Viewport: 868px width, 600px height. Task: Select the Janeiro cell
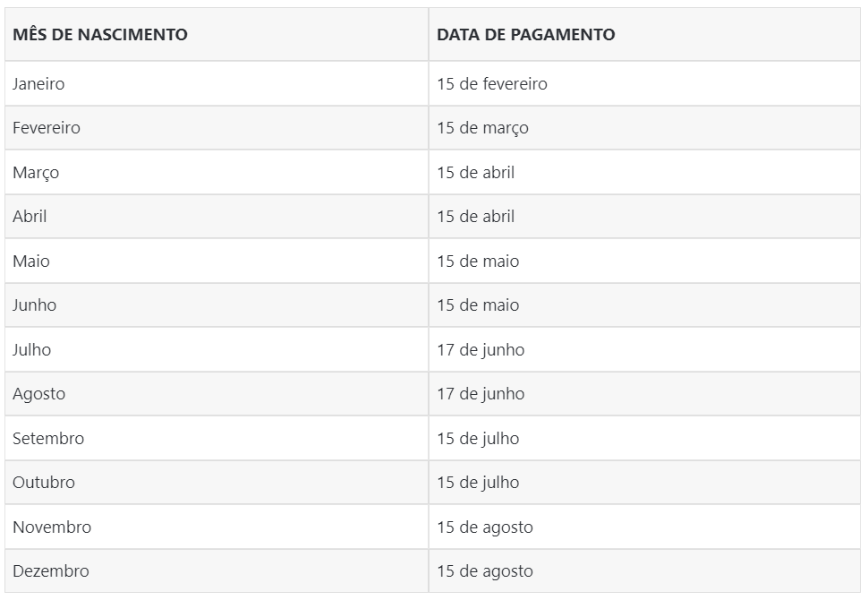click(38, 84)
